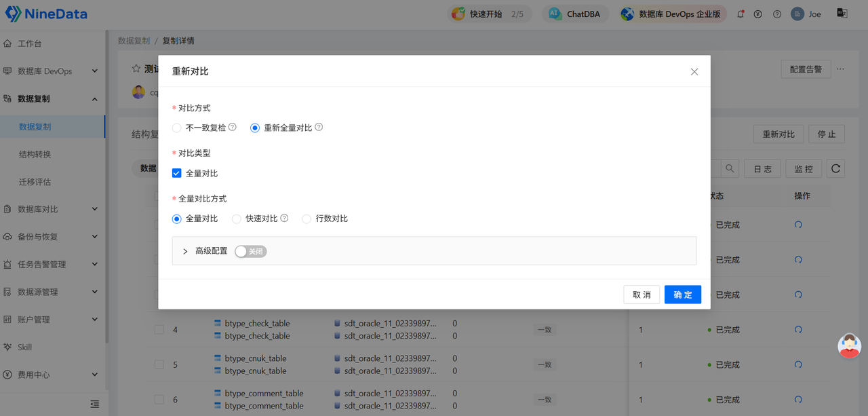Tick the checkbox for row 5 btype_cnuk_table

tap(159, 364)
